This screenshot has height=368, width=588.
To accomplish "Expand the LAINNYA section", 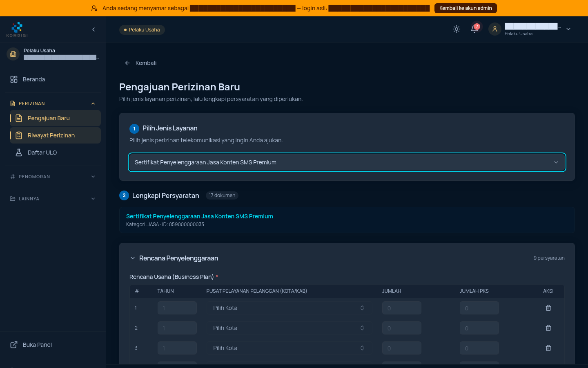I will 53,199.
